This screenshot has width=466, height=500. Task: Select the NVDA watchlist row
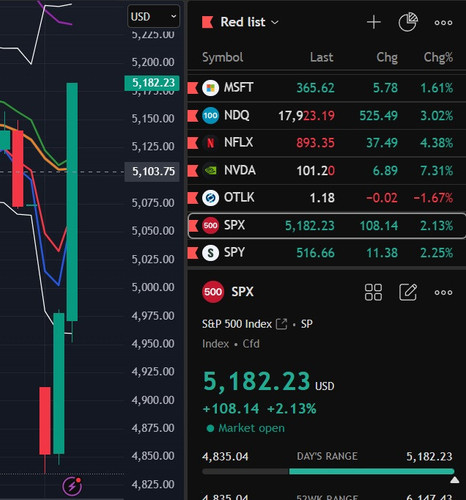pyautogui.click(x=327, y=171)
